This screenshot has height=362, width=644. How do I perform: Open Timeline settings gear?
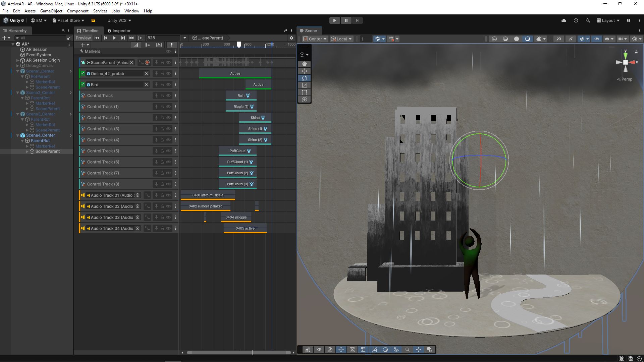pos(291,38)
